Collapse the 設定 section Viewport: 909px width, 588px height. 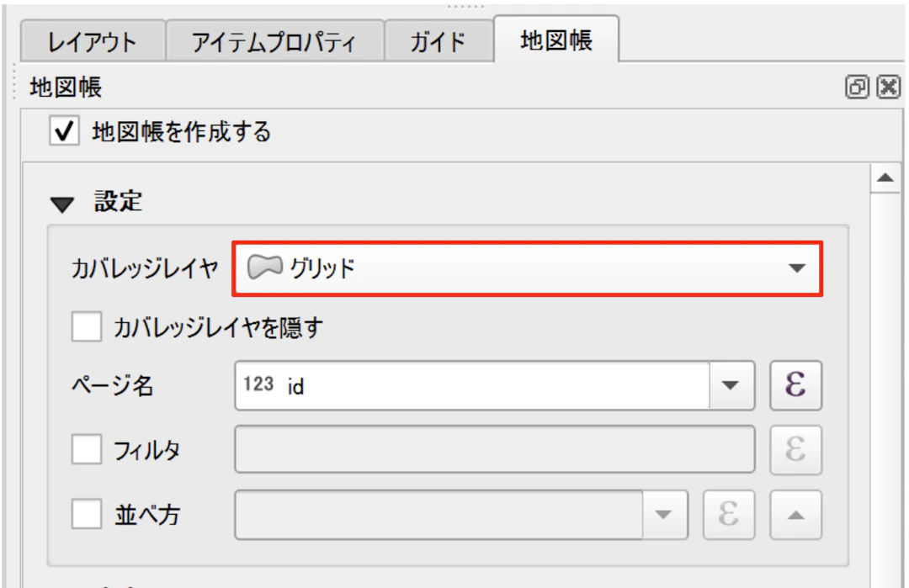(x=62, y=204)
